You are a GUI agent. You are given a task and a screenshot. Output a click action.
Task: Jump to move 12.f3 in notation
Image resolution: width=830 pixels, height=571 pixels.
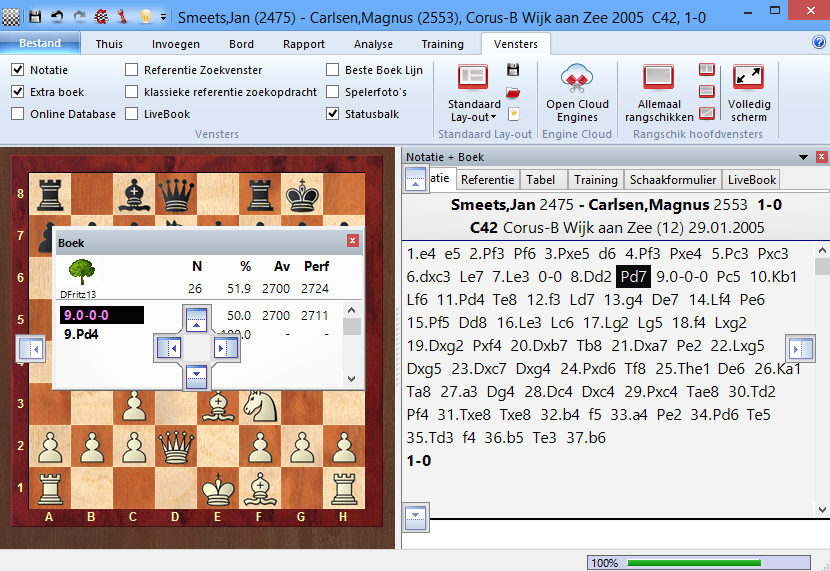(x=543, y=300)
